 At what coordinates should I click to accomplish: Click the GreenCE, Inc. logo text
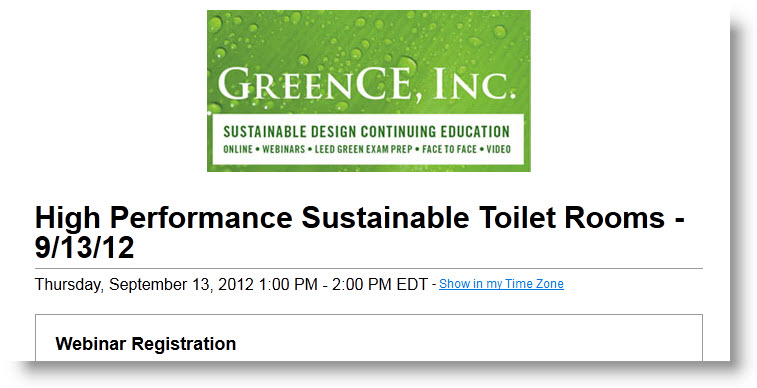pyautogui.click(x=366, y=83)
